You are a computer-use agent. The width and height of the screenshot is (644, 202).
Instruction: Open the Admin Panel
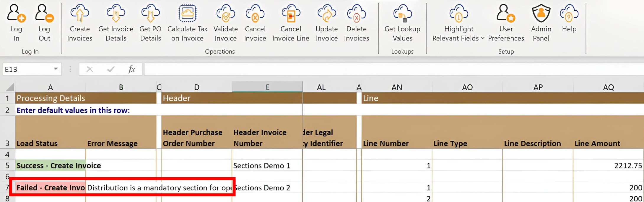[541, 23]
